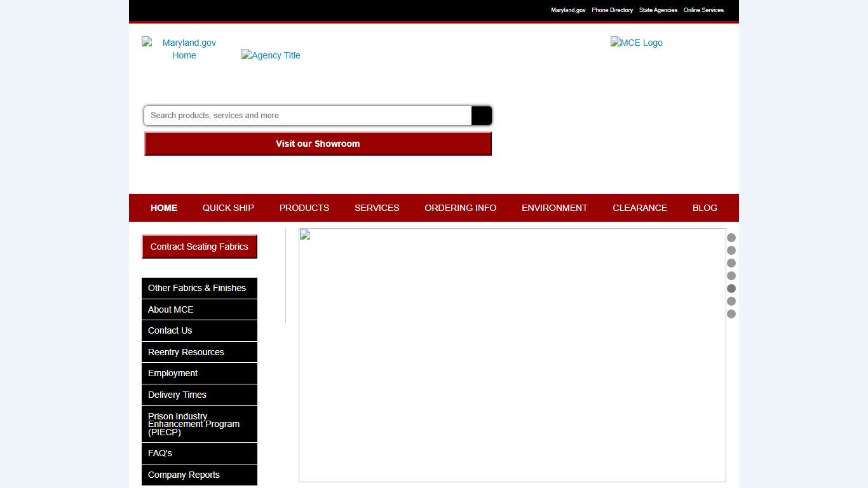Open the Services navigation menu
This screenshot has width=868, height=488.
(x=377, y=208)
